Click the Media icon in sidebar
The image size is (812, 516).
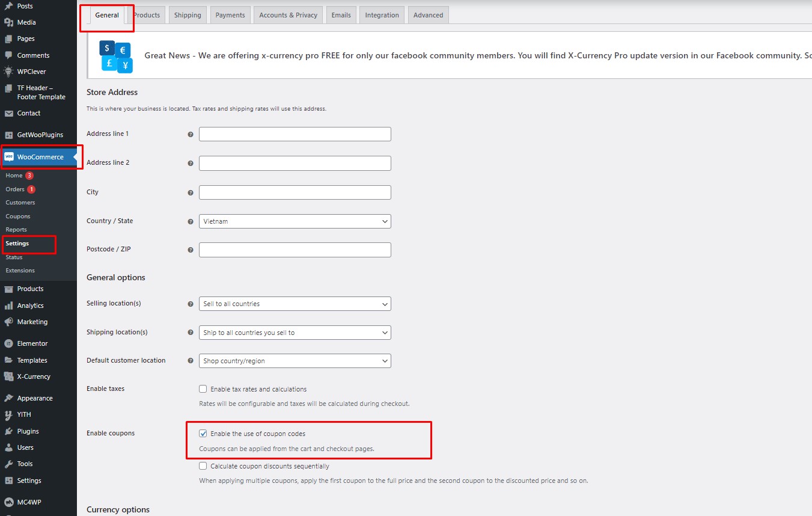tap(8, 22)
